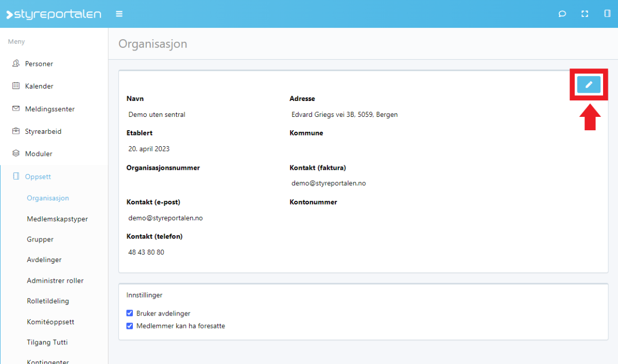
Task: Click the Kontakt (telefon) field label
Action: click(154, 237)
